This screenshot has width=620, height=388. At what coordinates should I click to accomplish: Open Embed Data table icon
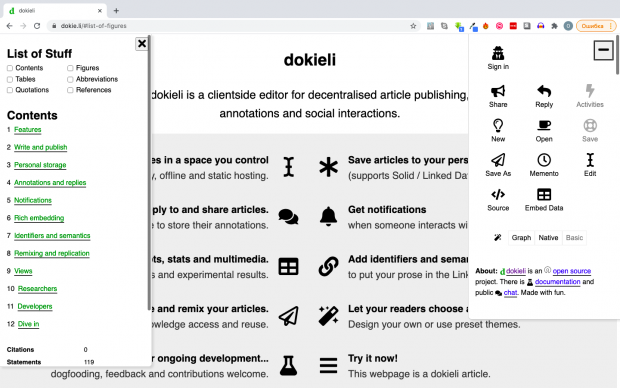pyautogui.click(x=544, y=194)
